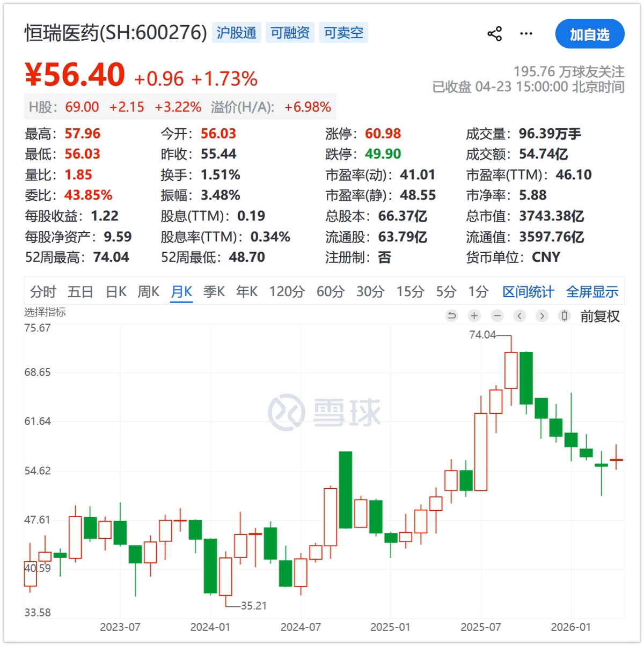Select the 60分 interval tab

331,291
